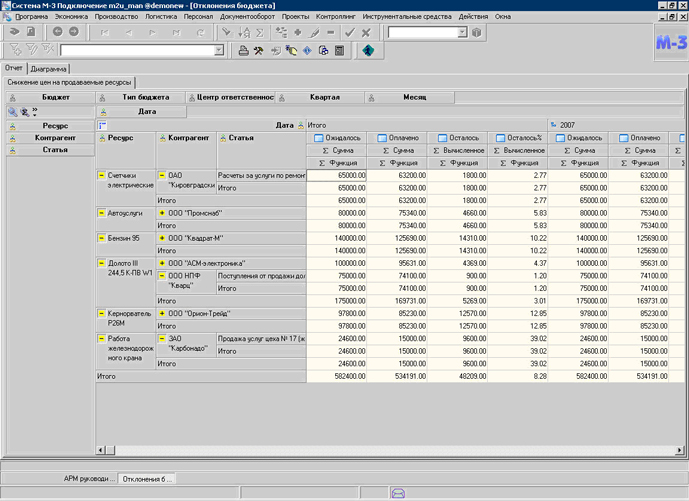Click the Бюджет pivot field button
Screen dimensions: 689x501
(x=51, y=97)
